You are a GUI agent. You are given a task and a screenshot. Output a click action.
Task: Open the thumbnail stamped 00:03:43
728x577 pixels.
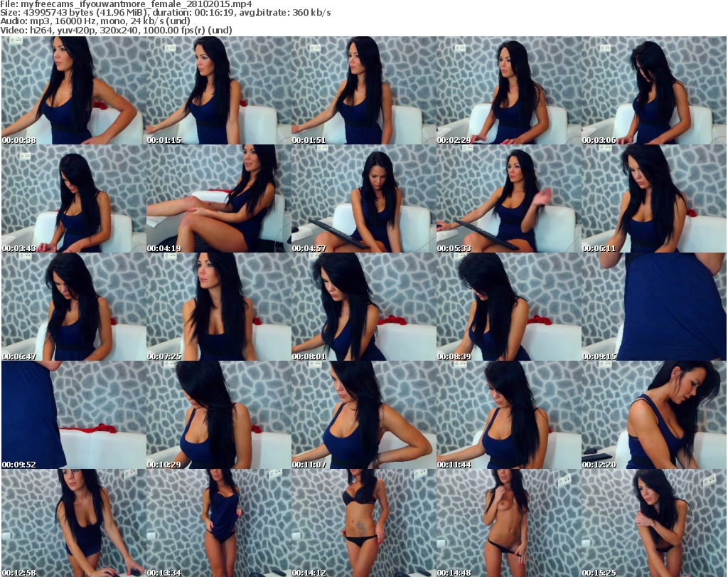(x=74, y=198)
